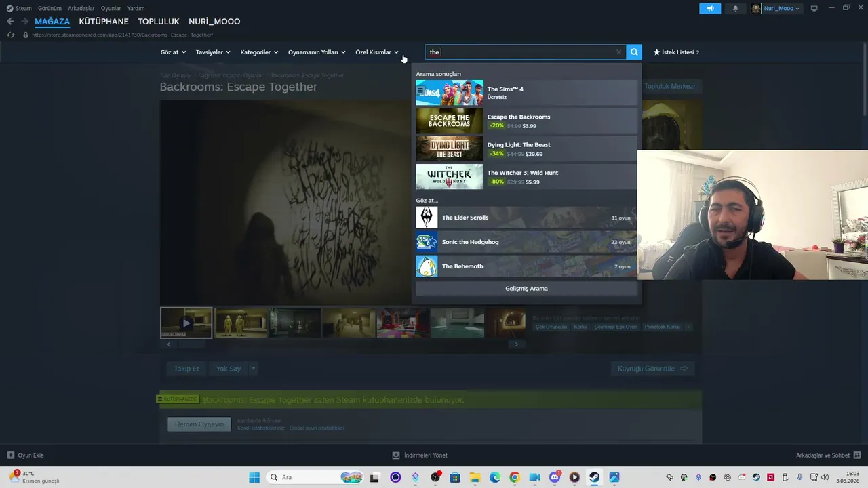Screen dimensions: 868x488
Task: Click the Psikolojik Korku tag
Action: (663, 327)
